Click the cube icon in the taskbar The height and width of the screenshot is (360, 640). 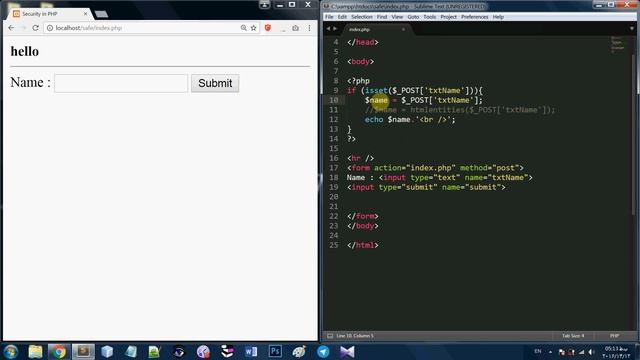(x=107, y=351)
